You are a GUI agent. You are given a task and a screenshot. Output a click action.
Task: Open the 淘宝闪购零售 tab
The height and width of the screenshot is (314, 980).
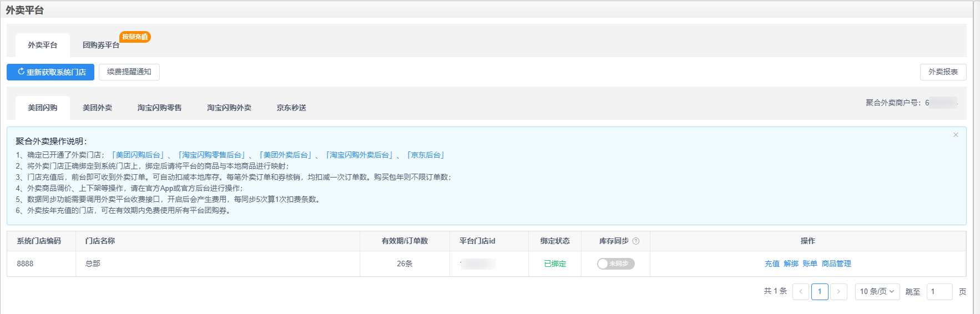(x=160, y=108)
